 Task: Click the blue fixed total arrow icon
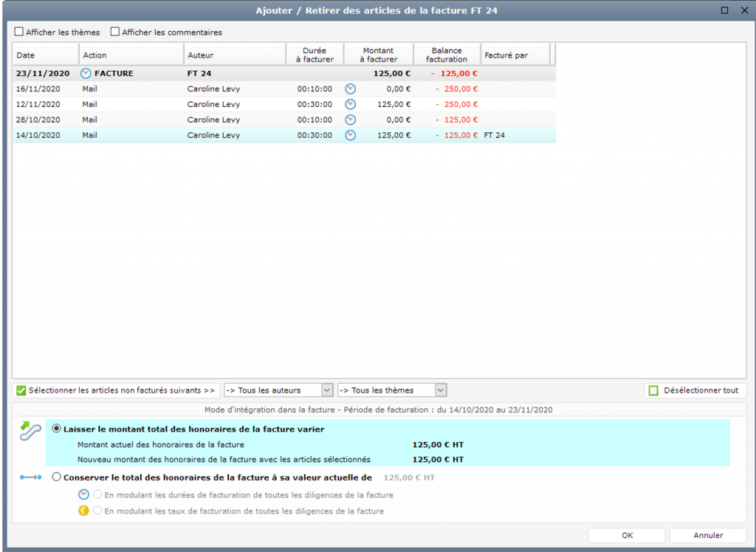30,477
